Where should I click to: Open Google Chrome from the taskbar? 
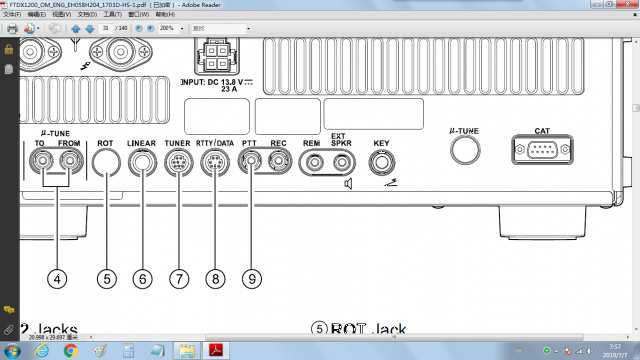pos(71,351)
